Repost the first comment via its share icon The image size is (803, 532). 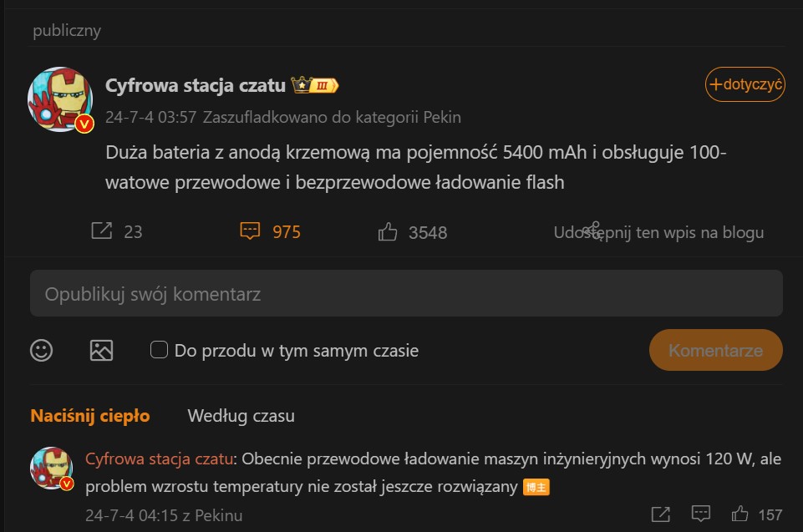(660, 513)
